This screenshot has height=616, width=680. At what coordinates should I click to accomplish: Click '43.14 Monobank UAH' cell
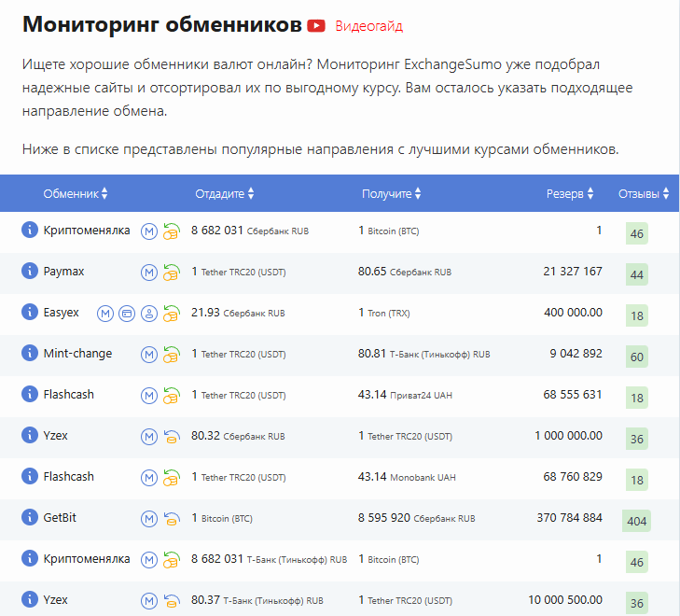pyautogui.click(x=407, y=477)
